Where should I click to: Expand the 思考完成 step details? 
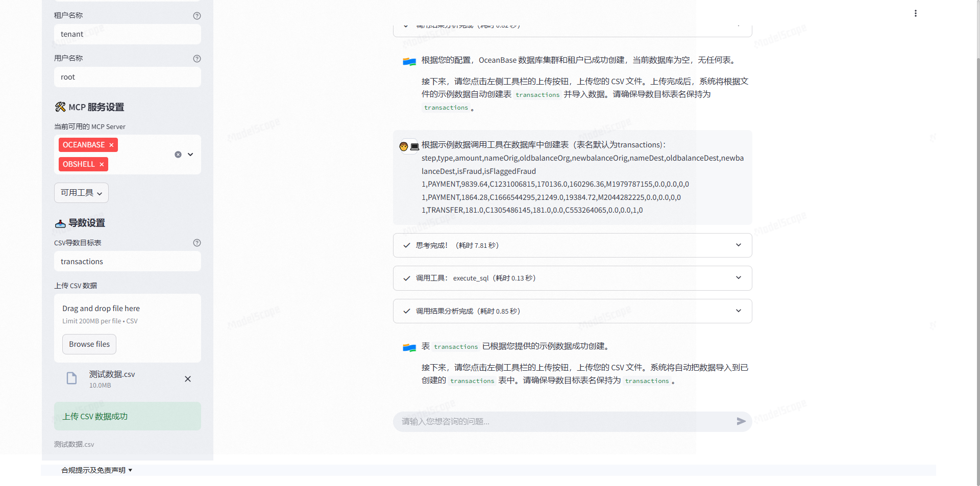738,245
